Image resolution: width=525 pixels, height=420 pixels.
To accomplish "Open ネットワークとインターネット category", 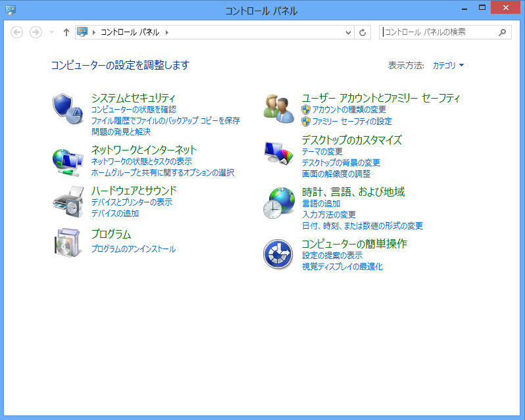I will pos(144,150).
